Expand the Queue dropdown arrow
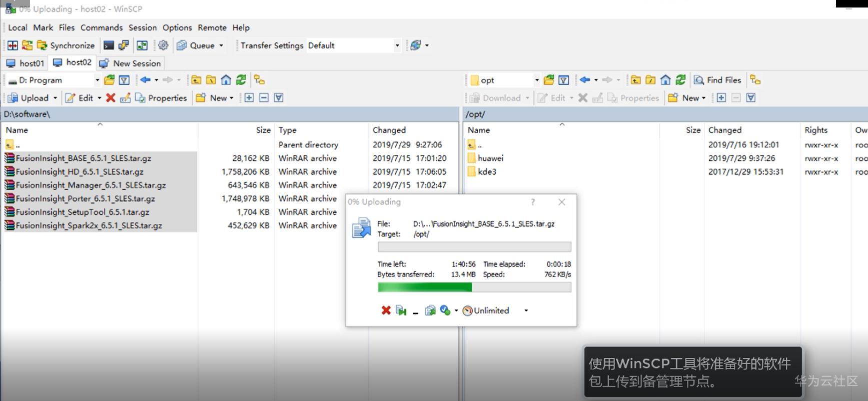Image resolution: width=868 pixels, height=401 pixels. (221, 45)
